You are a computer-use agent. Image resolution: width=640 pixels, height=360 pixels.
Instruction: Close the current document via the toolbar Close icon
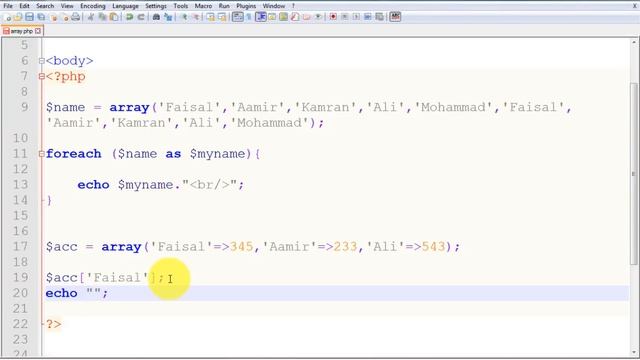(x=53, y=17)
